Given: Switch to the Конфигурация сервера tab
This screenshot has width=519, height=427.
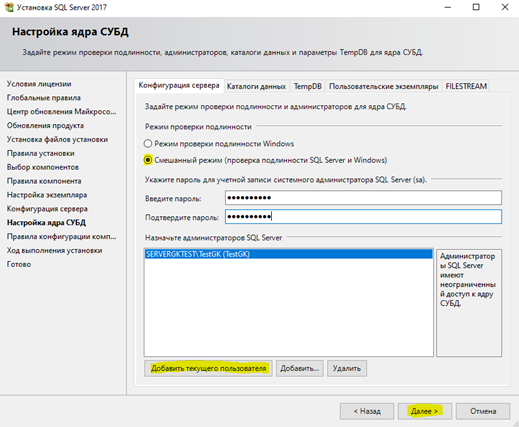Looking at the screenshot, I should click(179, 85).
